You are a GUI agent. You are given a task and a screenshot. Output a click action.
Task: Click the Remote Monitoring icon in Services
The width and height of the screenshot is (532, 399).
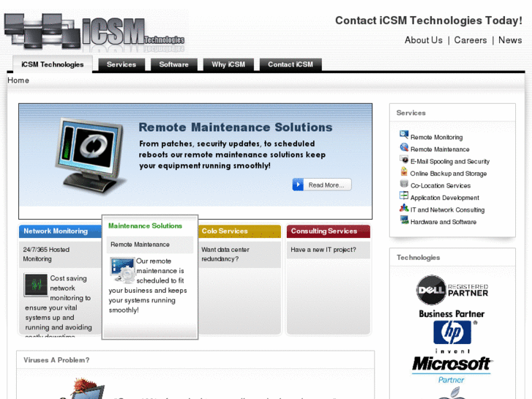[x=404, y=135]
